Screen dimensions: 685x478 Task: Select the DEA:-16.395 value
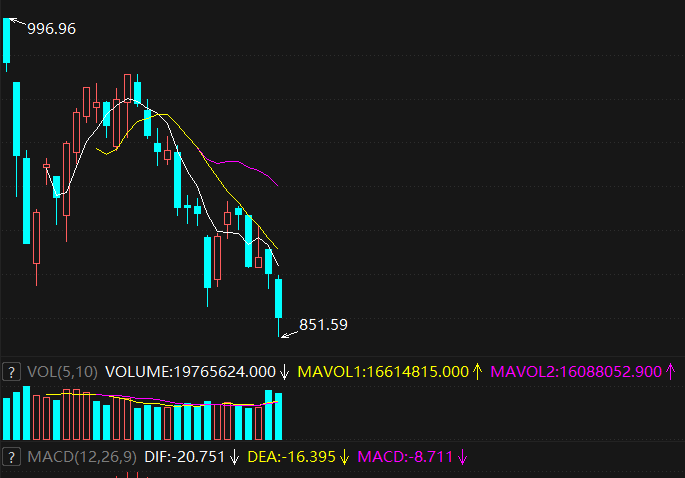tap(291, 457)
